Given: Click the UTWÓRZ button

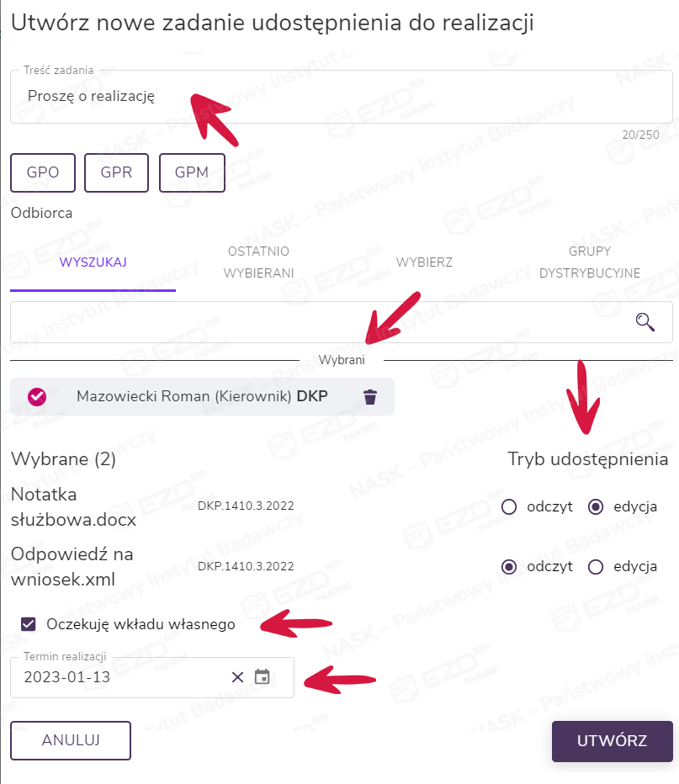Looking at the screenshot, I should pos(612,741).
